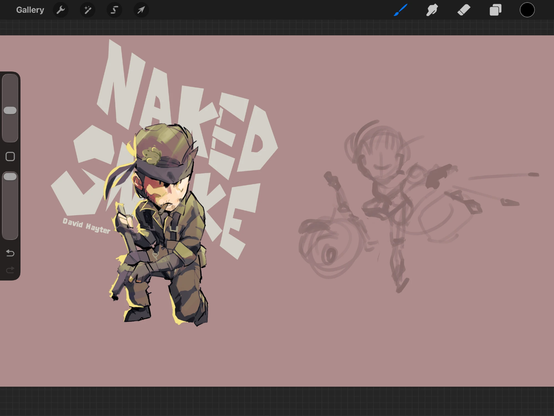Select the Brush tool
Screen dimensions: 554x416
tap(401, 10)
